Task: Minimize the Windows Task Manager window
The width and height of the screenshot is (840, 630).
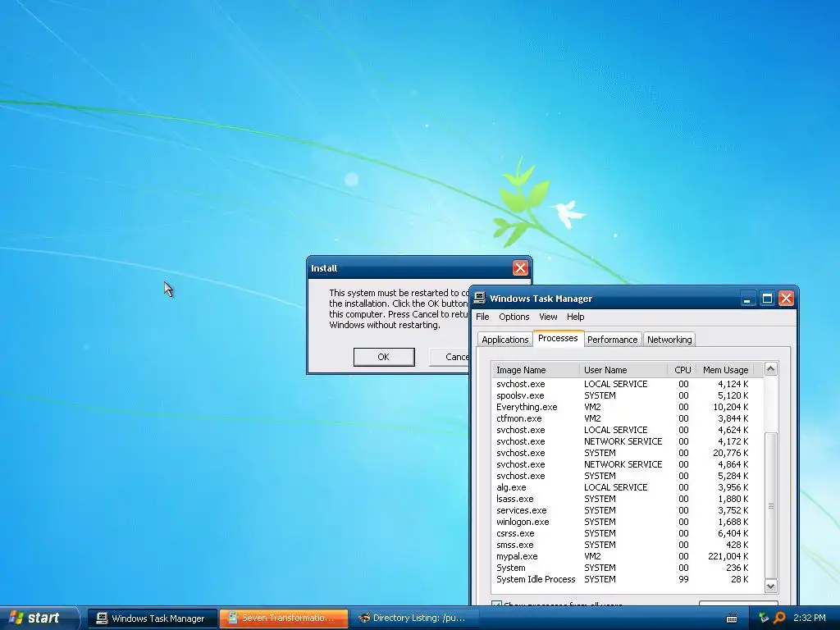Action: coord(747,299)
